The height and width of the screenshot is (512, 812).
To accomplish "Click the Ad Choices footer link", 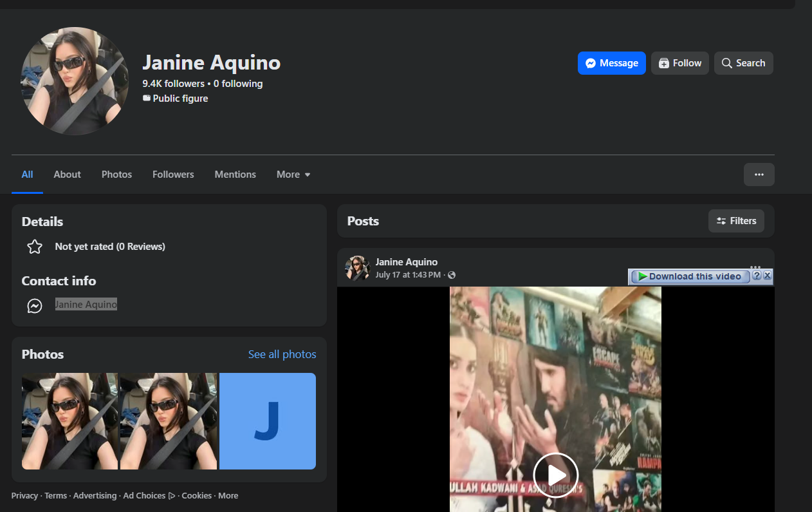I will (149, 495).
